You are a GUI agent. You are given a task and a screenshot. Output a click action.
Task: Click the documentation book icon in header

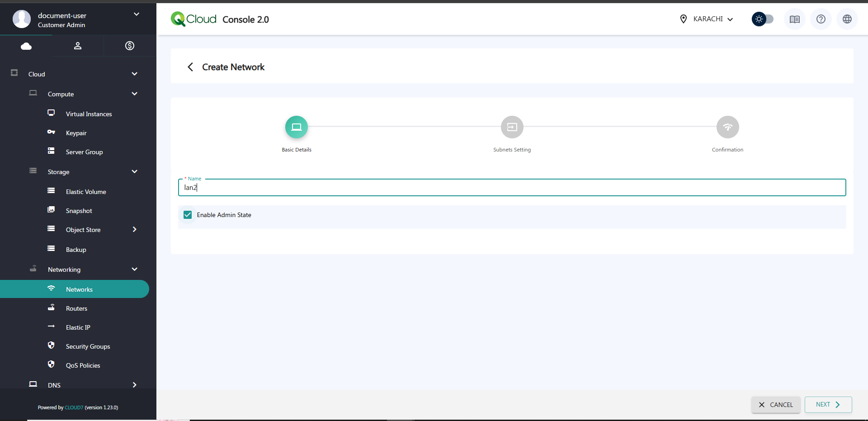(794, 19)
